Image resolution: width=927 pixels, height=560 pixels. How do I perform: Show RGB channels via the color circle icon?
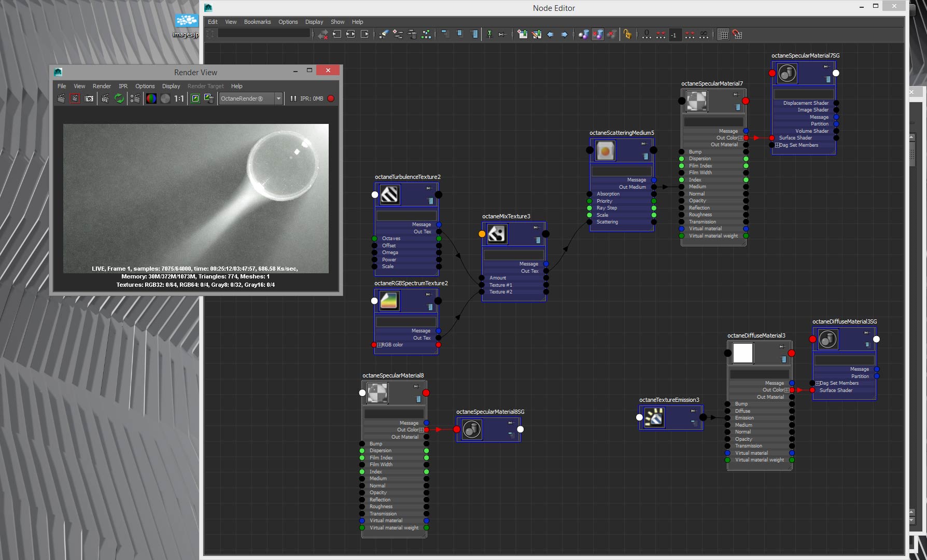point(151,99)
